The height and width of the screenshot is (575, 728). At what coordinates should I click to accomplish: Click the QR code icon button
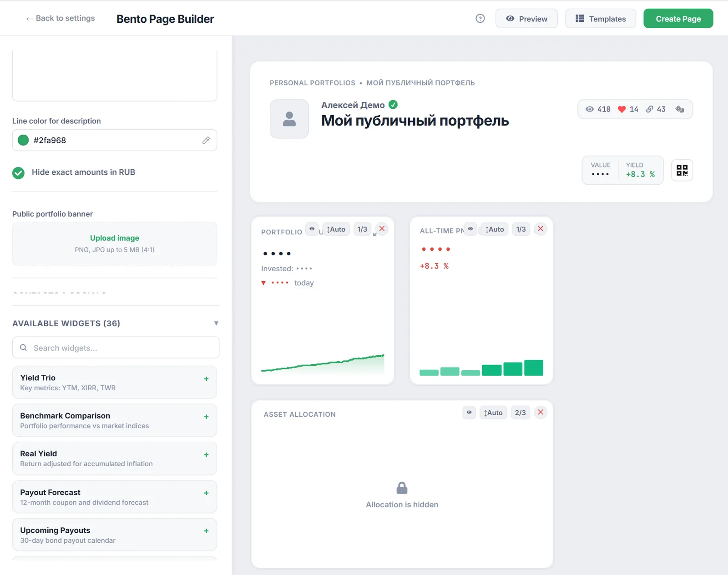click(682, 171)
